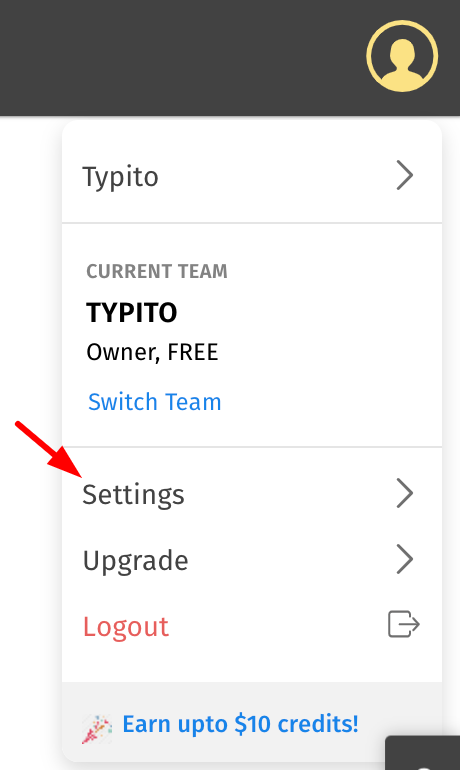This screenshot has height=770, width=460.
Task: Open the yellow profile avatar icon
Action: 402,56
